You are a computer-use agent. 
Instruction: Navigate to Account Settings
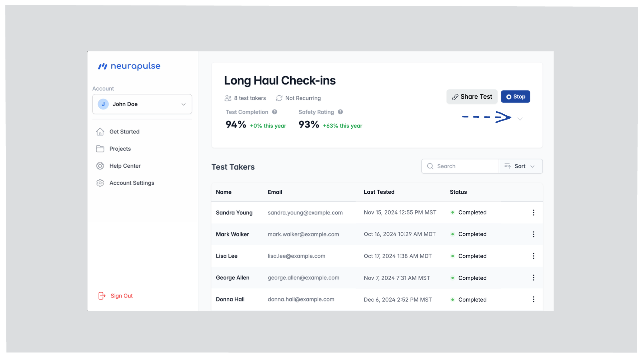(x=131, y=183)
